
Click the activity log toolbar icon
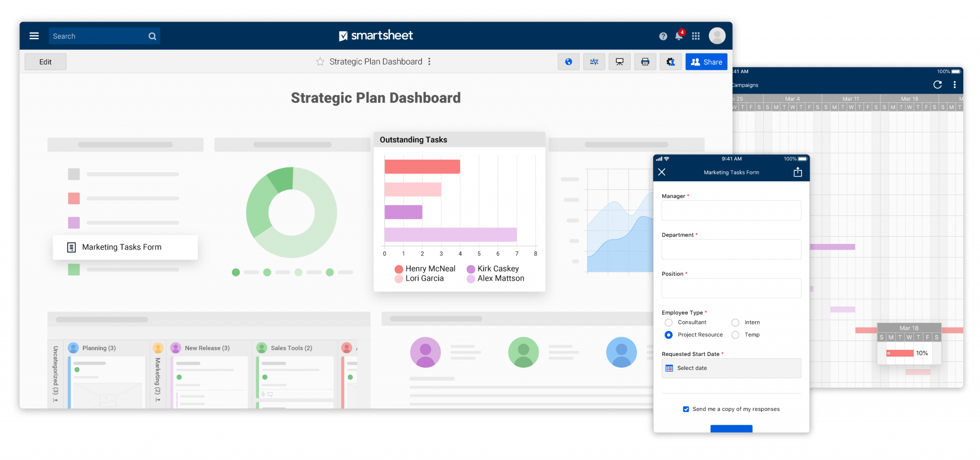point(594,62)
